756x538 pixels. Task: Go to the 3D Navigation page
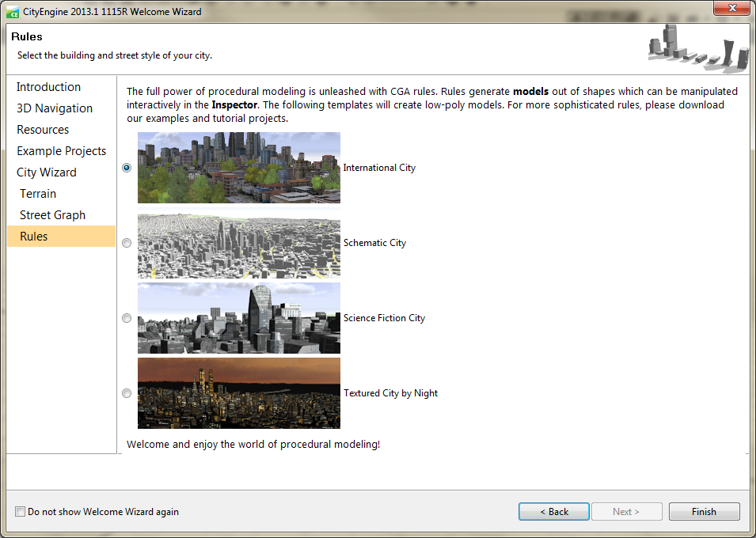point(55,108)
